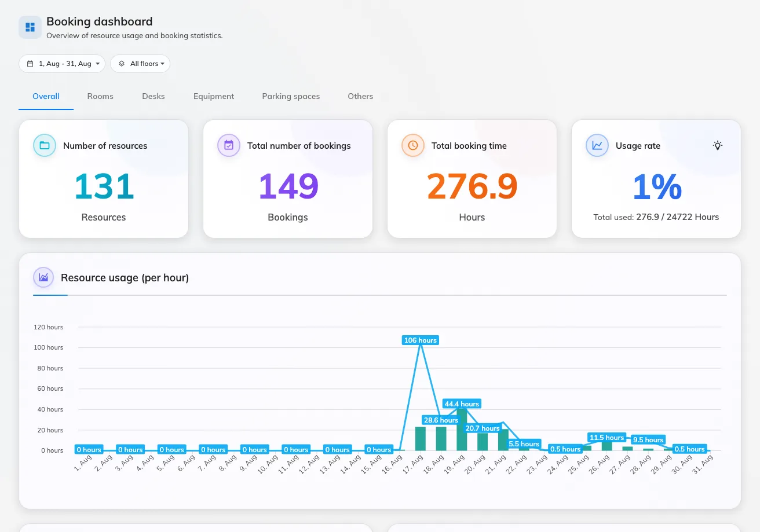
Task: Click the Total used 276.9 / 24722 Hours text
Action: coord(656,217)
